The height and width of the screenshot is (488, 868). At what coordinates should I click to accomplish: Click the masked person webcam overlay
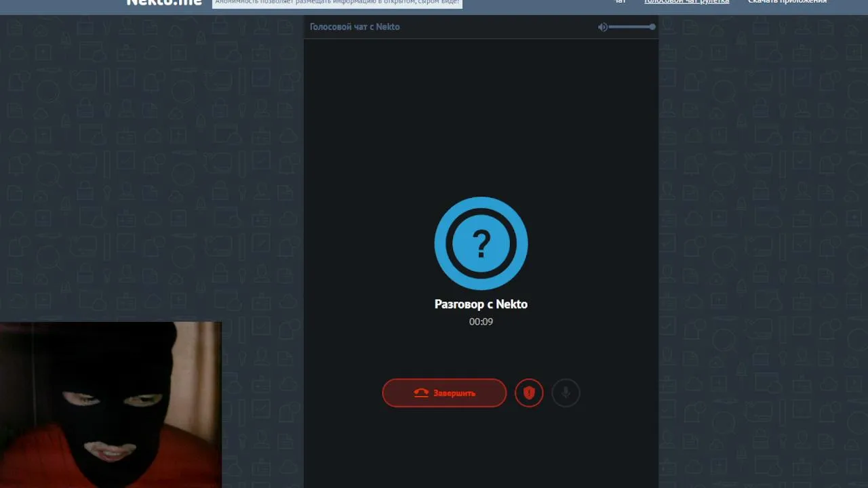111,405
